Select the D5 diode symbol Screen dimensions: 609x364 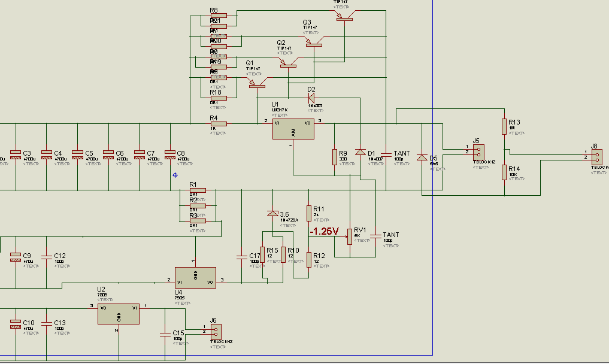tap(422, 157)
